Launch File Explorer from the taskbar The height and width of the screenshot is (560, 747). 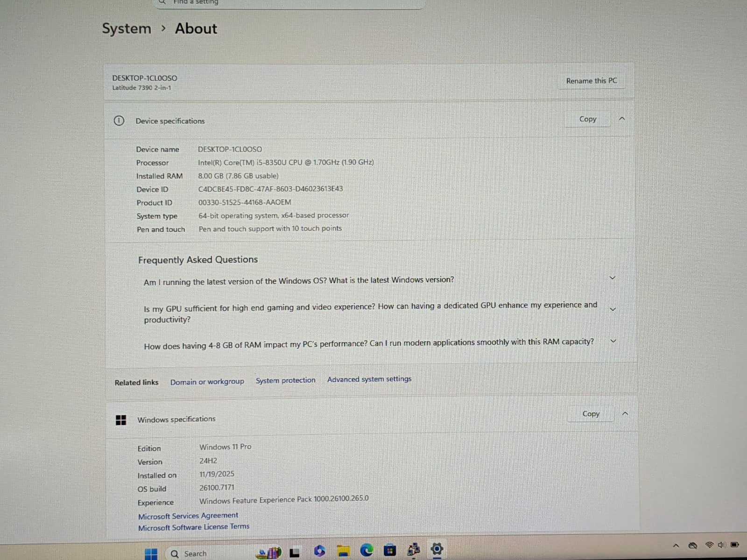click(343, 552)
